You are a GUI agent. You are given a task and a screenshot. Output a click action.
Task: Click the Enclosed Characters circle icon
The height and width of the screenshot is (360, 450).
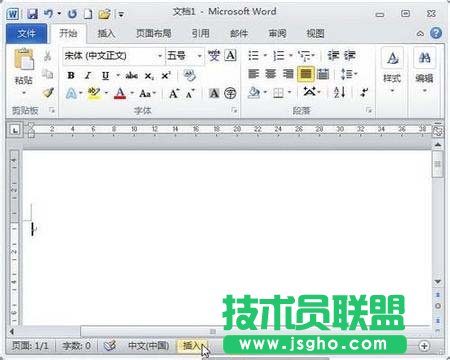point(230,93)
